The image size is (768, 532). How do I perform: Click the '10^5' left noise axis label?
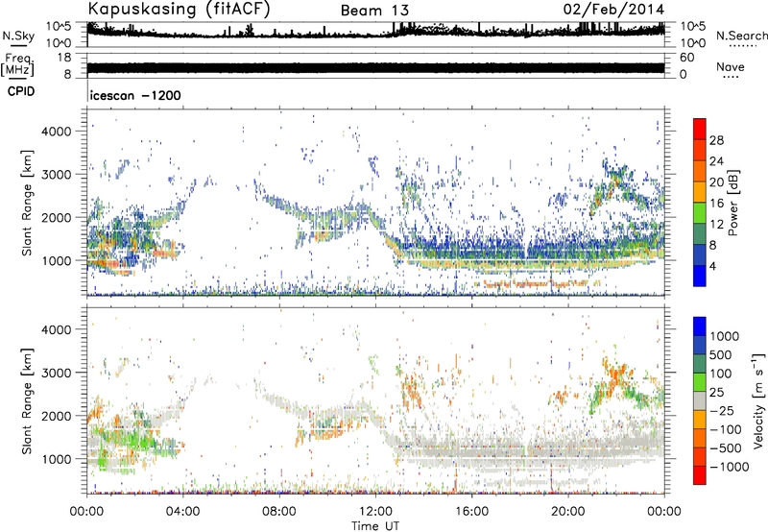(59, 26)
